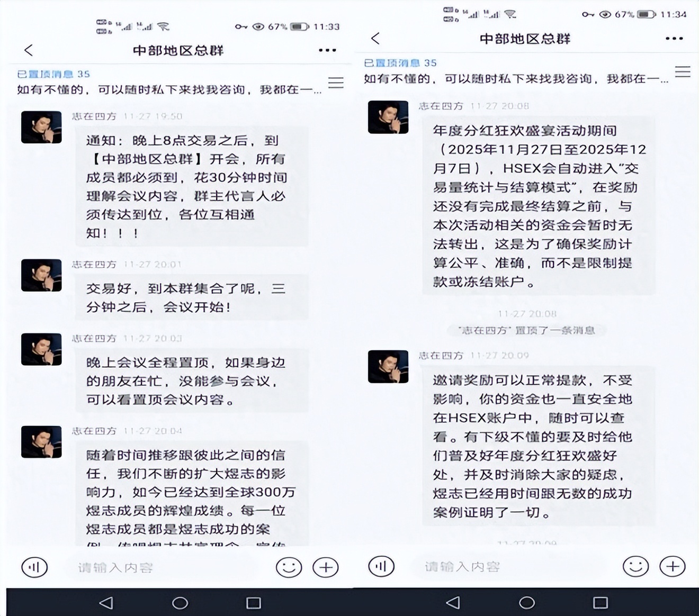Tap 志在四方 avatar beside 年度分红 message
The height and width of the screenshot is (616, 699).
[x=388, y=117]
